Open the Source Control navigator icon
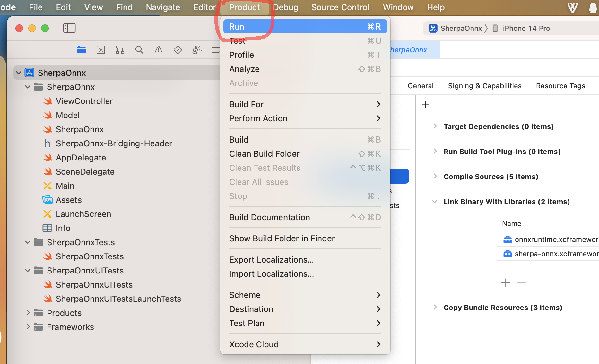The width and height of the screenshot is (599, 364). coord(101,50)
